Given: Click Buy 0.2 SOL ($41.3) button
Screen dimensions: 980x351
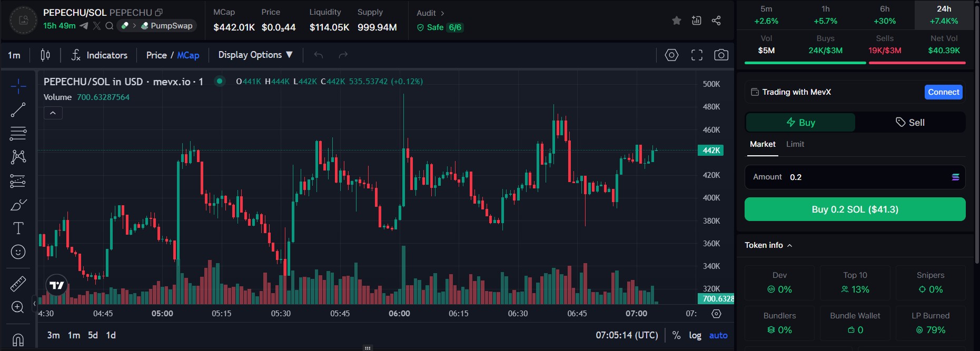Looking at the screenshot, I should point(855,209).
